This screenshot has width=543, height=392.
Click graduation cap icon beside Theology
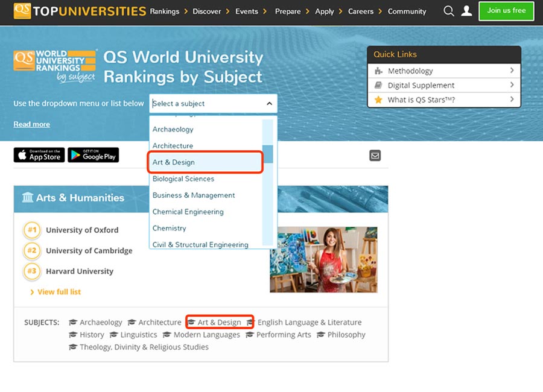click(73, 347)
